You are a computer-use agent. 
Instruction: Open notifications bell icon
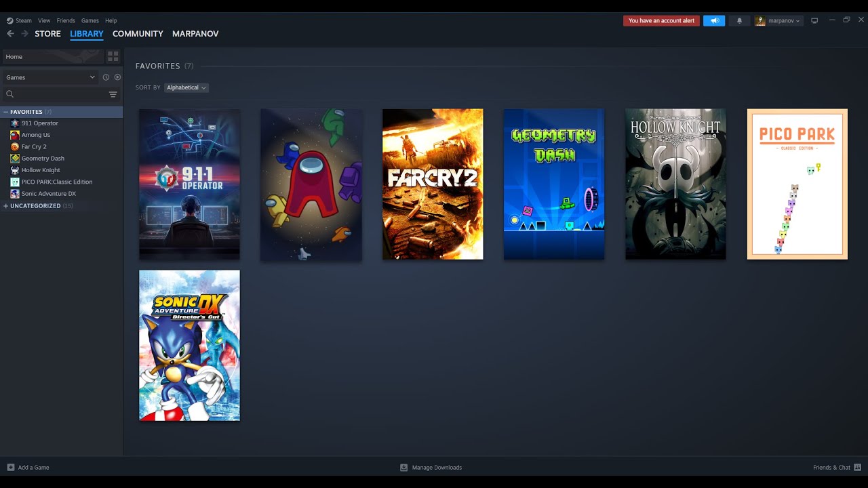[739, 20]
